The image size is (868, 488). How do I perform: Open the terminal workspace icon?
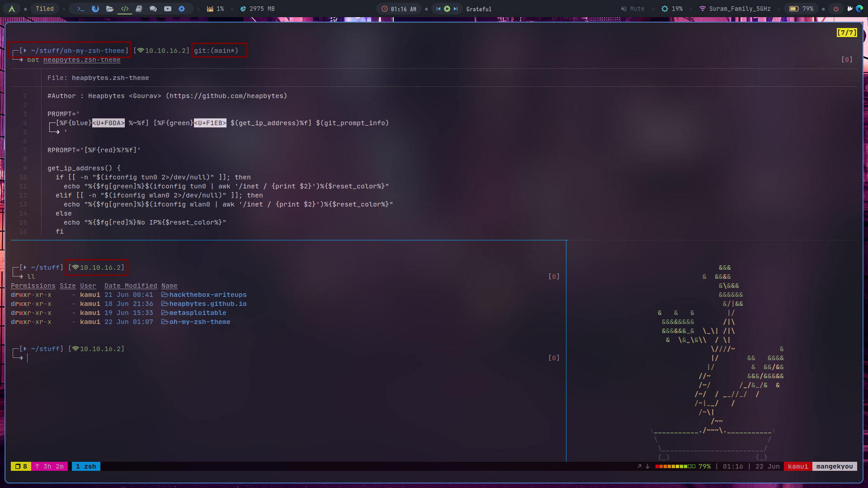(x=81, y=9)
